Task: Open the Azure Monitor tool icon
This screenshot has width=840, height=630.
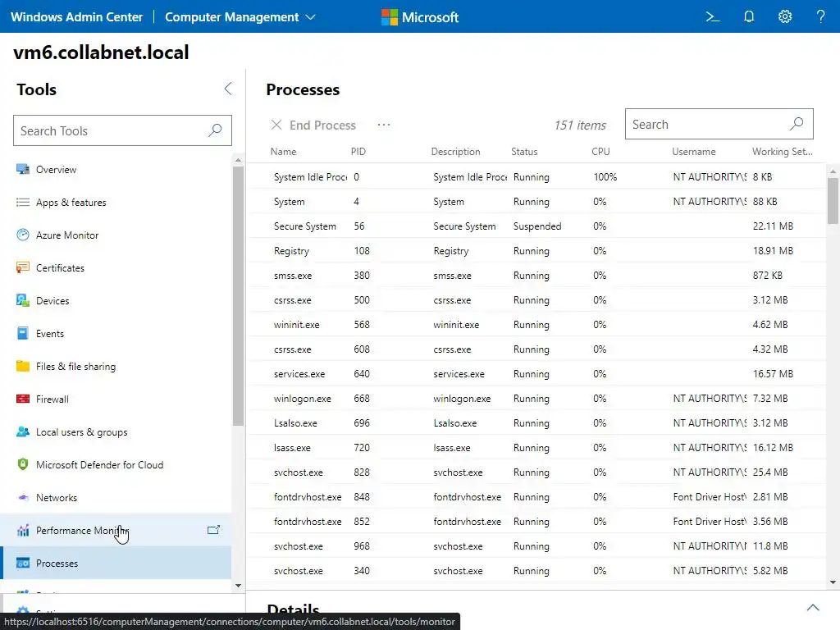Action: point(23,235)
